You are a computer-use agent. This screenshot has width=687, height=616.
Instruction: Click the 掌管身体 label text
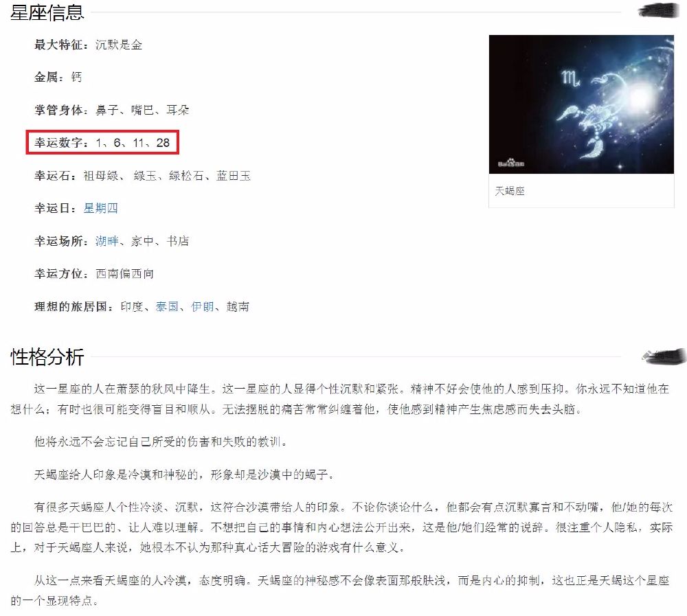[58, 110]
